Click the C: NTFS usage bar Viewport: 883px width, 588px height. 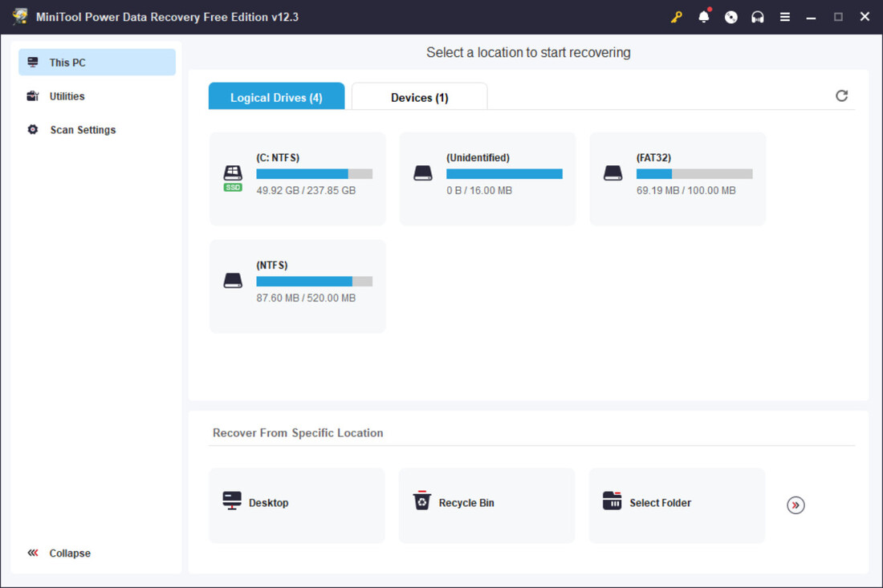point(314,174)
